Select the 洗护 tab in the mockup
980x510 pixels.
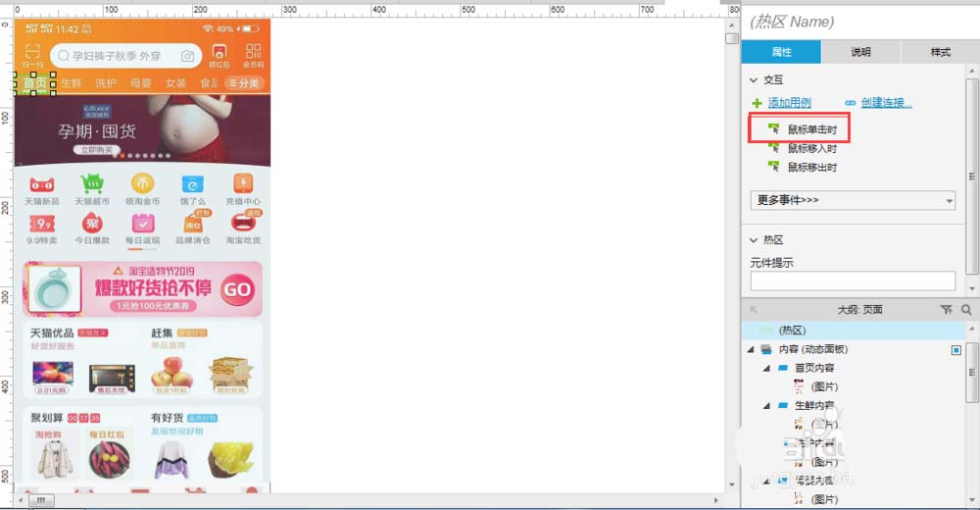pos(106,83)
